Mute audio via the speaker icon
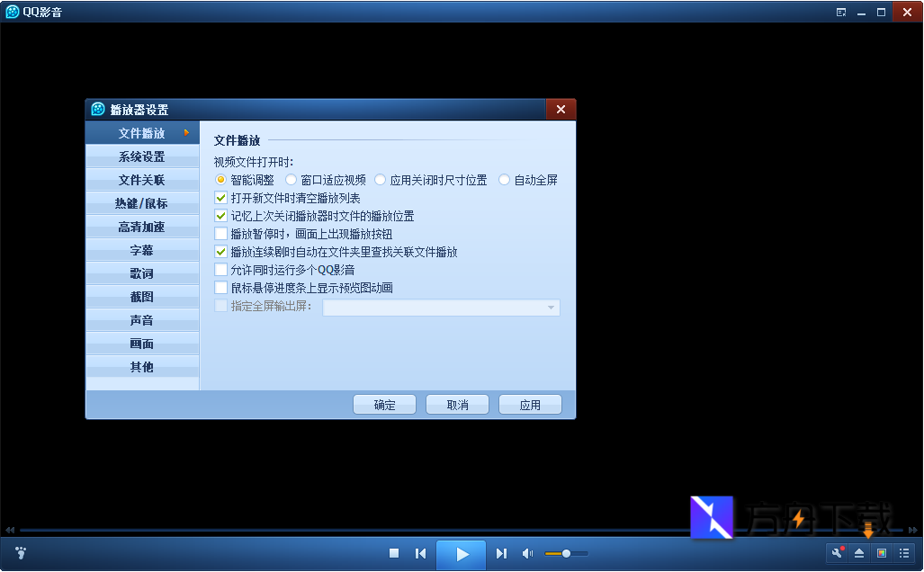 click(x=527, y=553)
